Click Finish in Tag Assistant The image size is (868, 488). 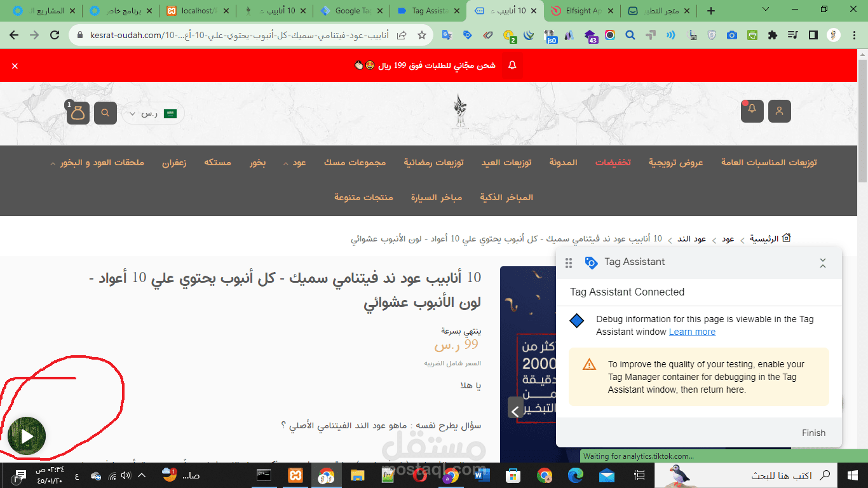(x=813, y=433)
